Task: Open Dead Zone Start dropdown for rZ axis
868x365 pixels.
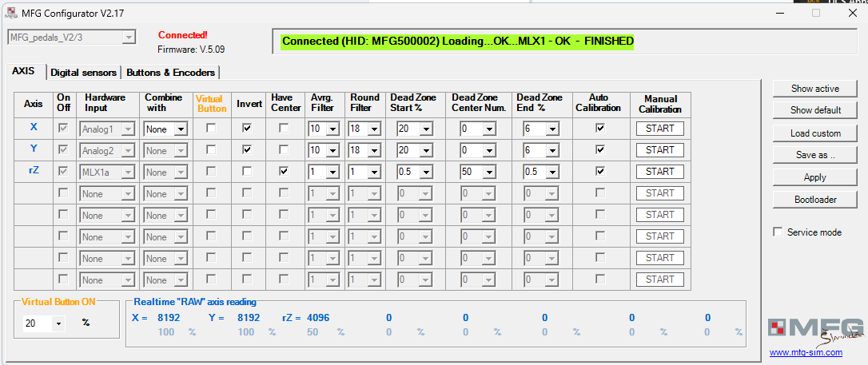Action: 426,172
